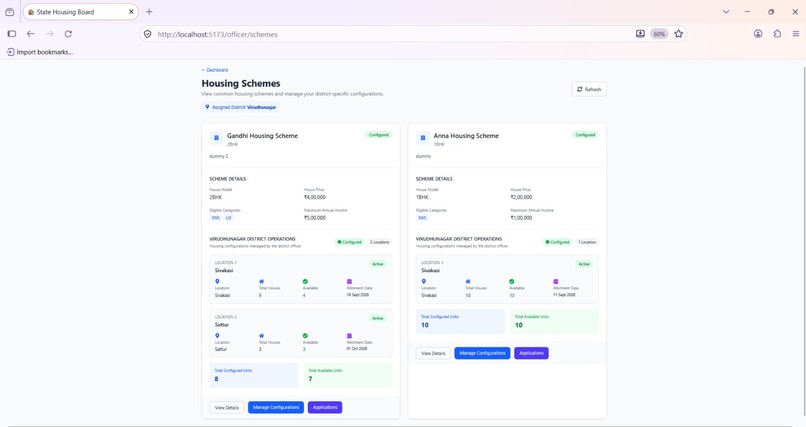The height and width of the screenshot is (427, 806).
Task: Open View Details for Gandhi Housing Scheme
Action: tap(227, 407)
